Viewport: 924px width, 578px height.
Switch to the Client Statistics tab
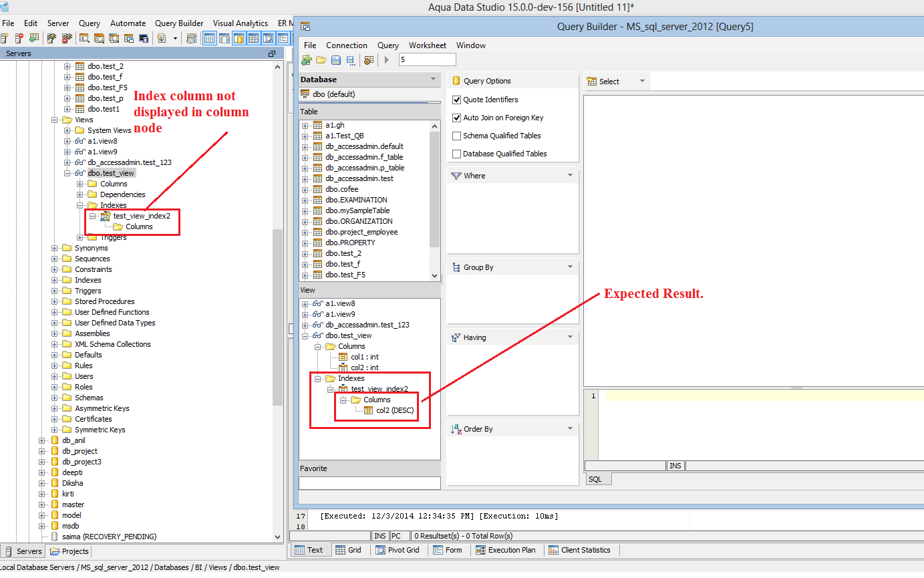pyautogui.click(x=580, y=550)
